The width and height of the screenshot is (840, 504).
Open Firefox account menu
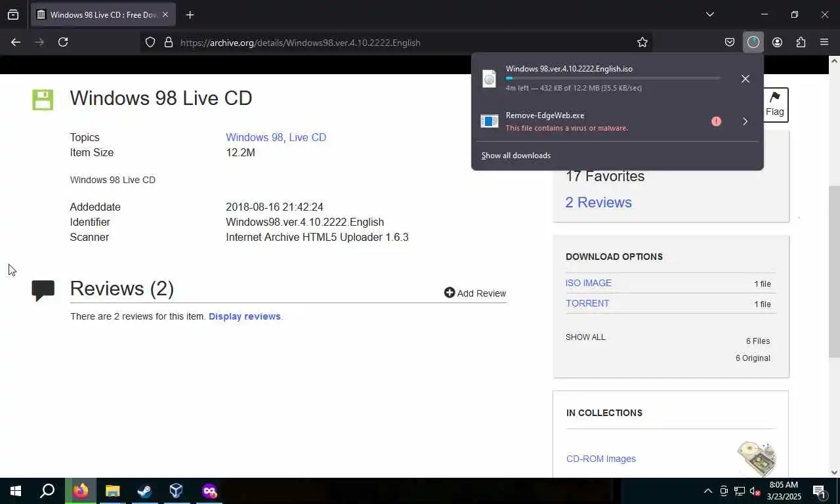(x=777, y=42)
